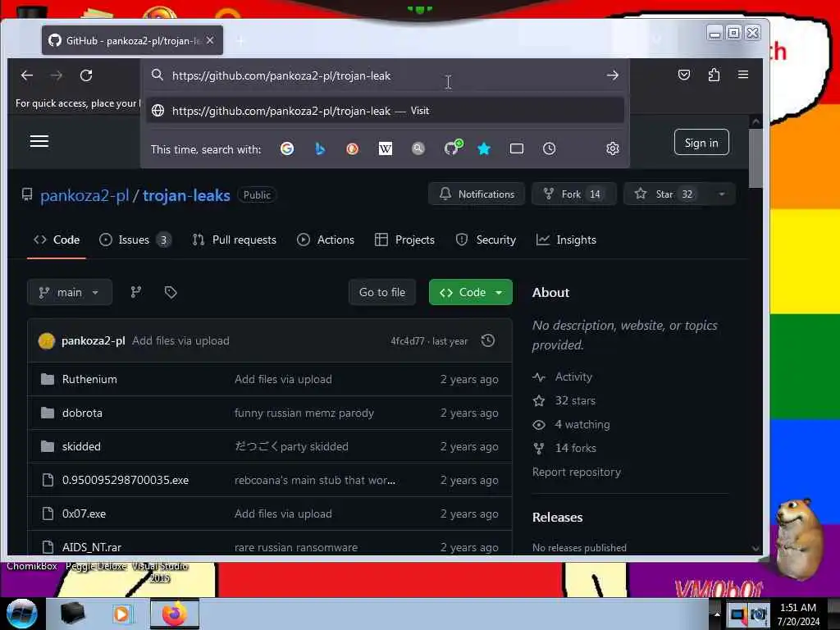Screen dimensions: 840x630
Task: Open the 'rare russian ransomware' commit message
Action: [295, 547]
